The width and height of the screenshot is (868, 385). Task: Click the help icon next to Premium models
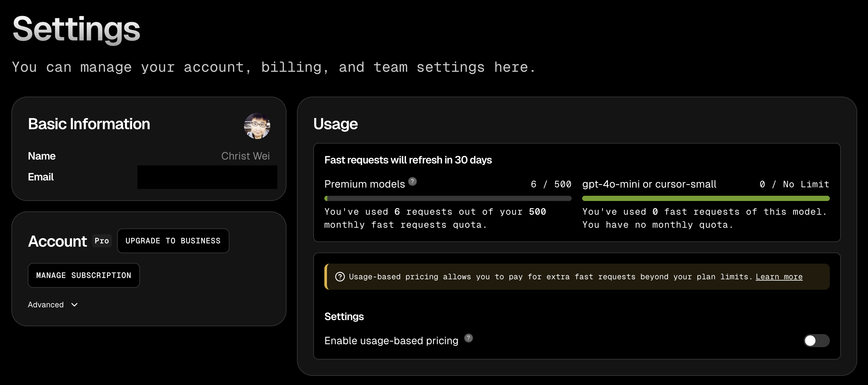412,181
